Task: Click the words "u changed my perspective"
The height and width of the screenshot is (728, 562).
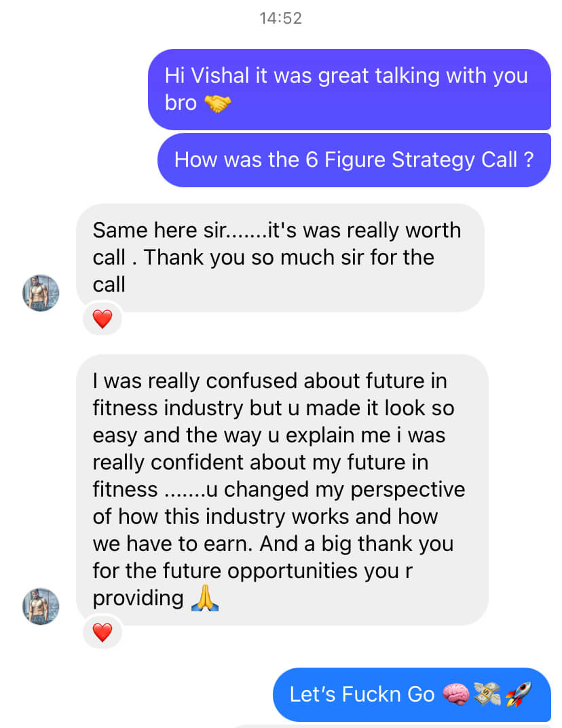Action: coord(344,489)
